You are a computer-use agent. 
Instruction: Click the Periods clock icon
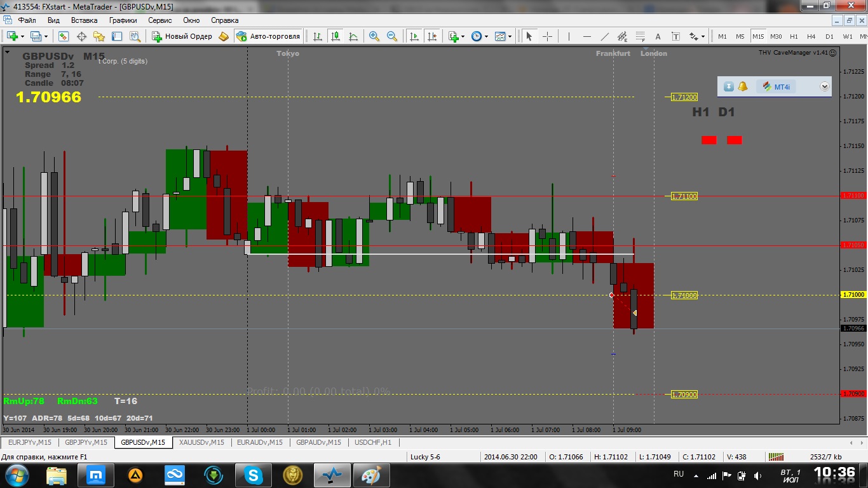tap(477, 36)
